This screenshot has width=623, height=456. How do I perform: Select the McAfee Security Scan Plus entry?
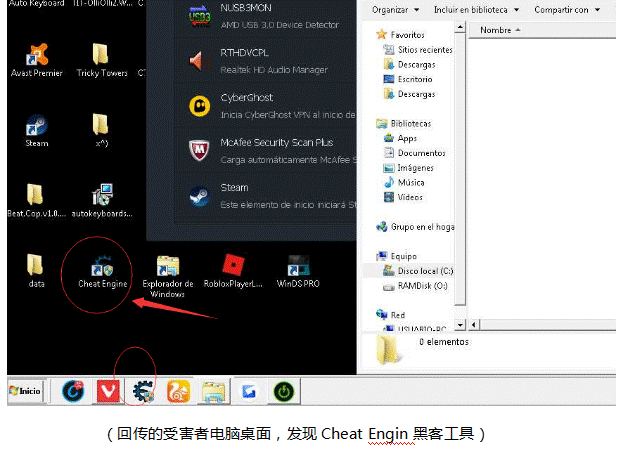coord(265,151)
